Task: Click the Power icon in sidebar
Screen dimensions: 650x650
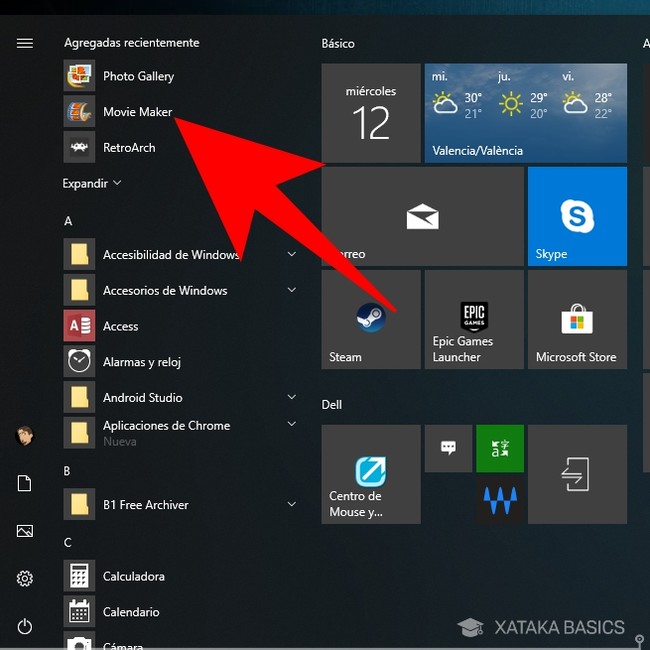Action: tap(25, 626)
